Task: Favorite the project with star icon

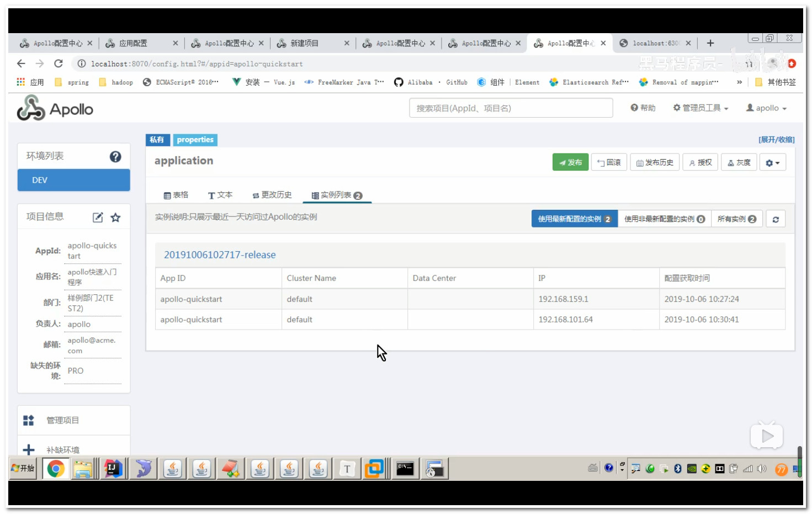Action: 115,217
